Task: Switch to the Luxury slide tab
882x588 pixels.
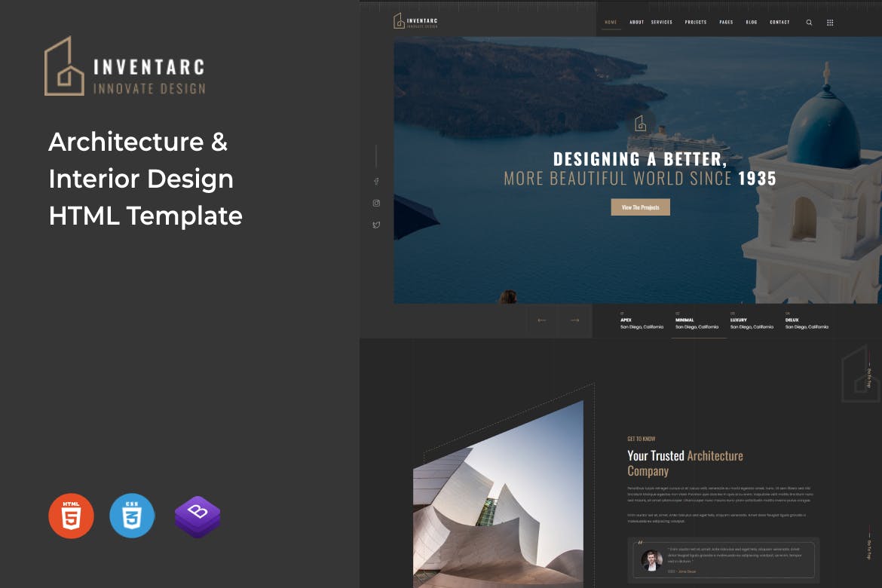Action: (752, 322)
